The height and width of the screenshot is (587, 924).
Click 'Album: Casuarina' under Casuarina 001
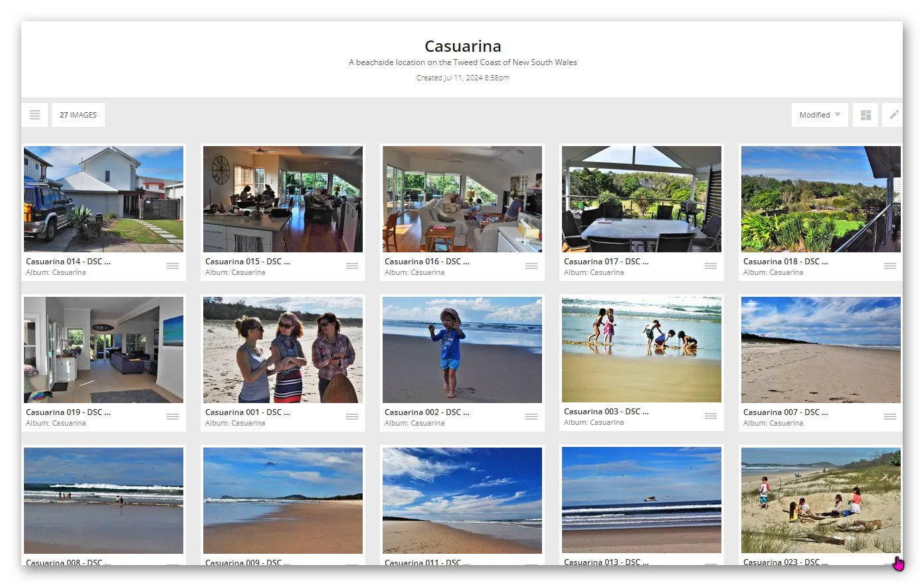pyautogui.click(x=235, y=423)
